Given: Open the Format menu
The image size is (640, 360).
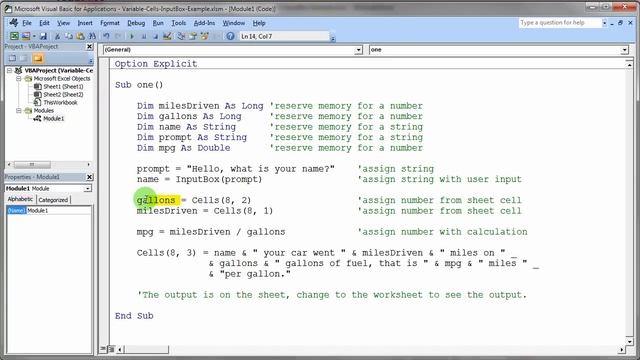Looking at the screenshot, I should click(x=110, y=23).
